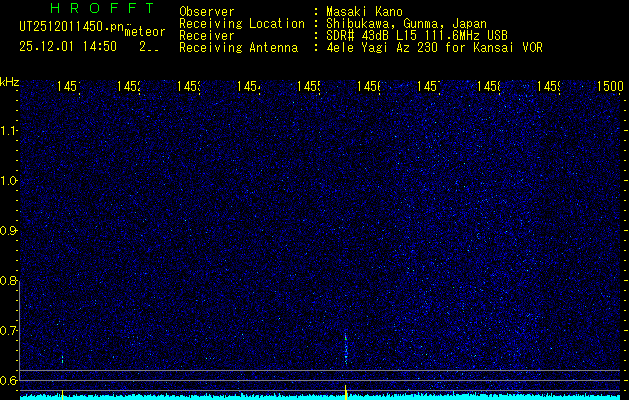Click the yellow spike in bottom power graph
629x400 pixels.
346,390
